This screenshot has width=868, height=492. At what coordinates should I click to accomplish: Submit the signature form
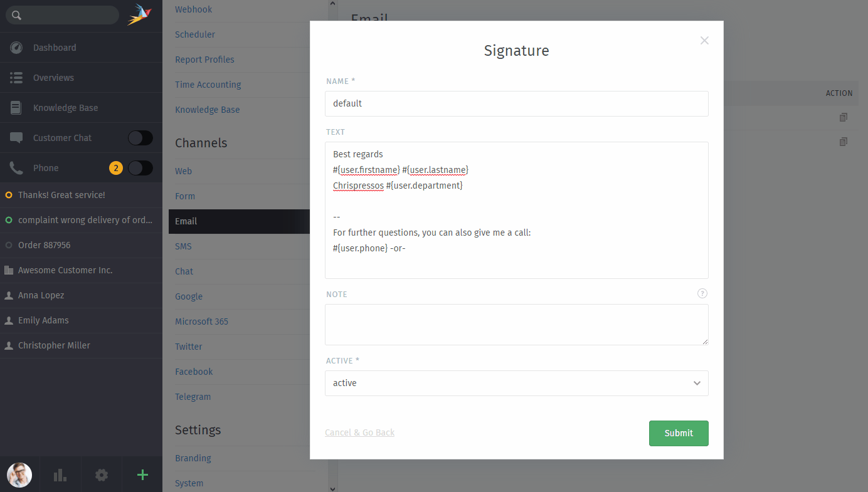679,433
